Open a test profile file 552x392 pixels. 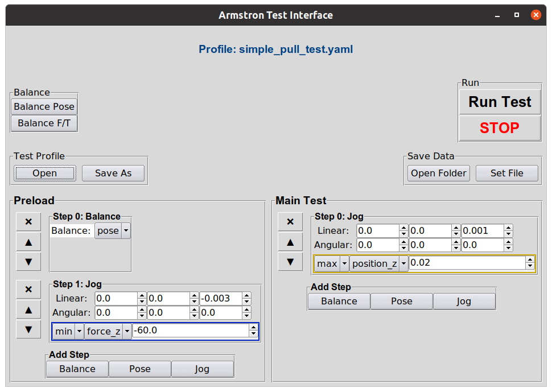[x=45, y=173]
